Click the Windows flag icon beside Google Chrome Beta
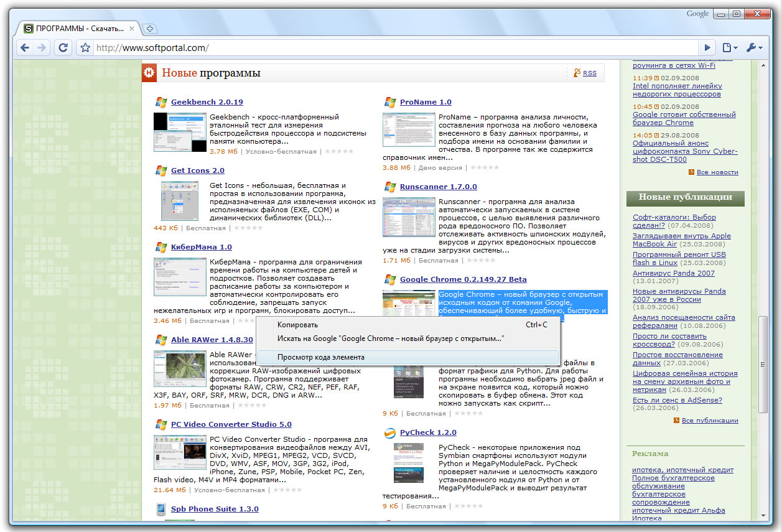This screenshot has height=532, width=782. pos(390,279)
